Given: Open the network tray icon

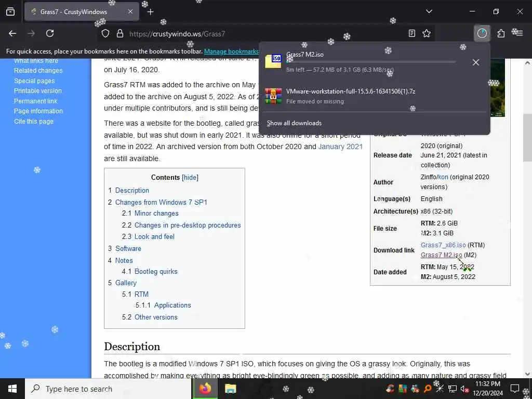Looking at the screenshot, I should (x=453, y=389).
